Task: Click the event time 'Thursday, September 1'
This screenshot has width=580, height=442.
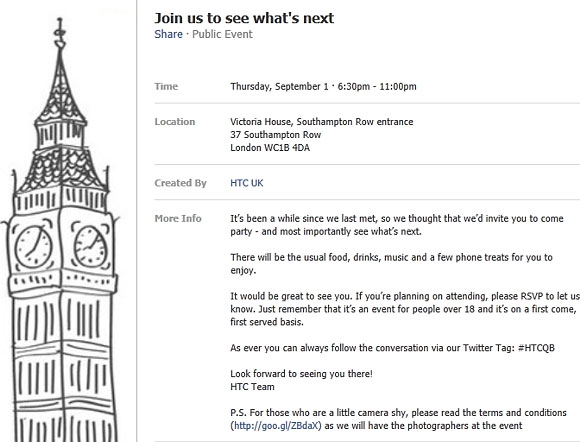Action: click(279, 87)
